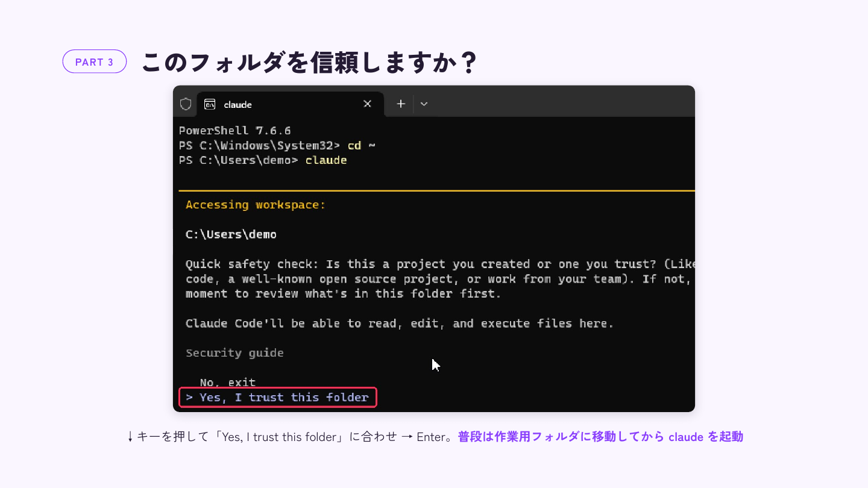
Task: Open a new tab with the plus button
Action: tap(401, 104)
